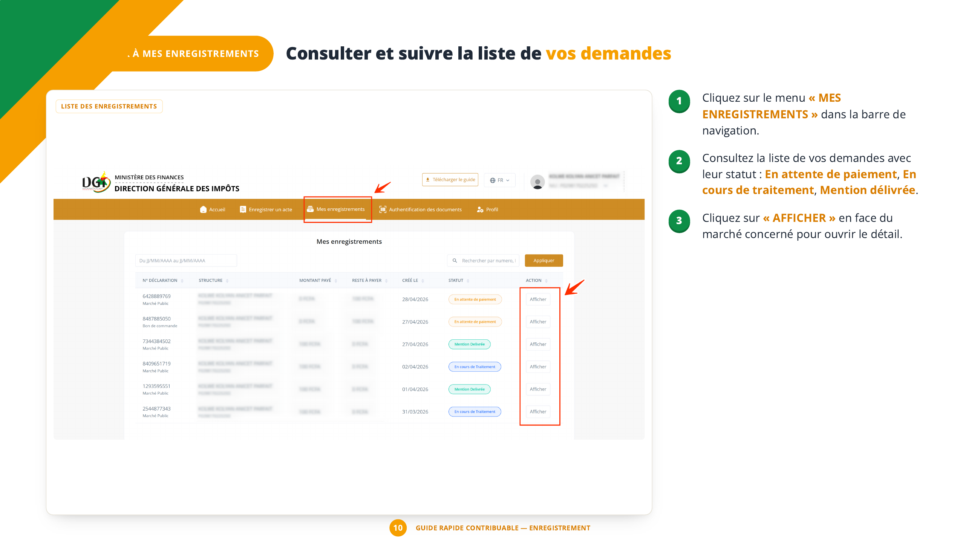This screenshot has height=551, width=980.
Task: Click the globe language icon
Action: pyautogui.click(x=493, y=180)
